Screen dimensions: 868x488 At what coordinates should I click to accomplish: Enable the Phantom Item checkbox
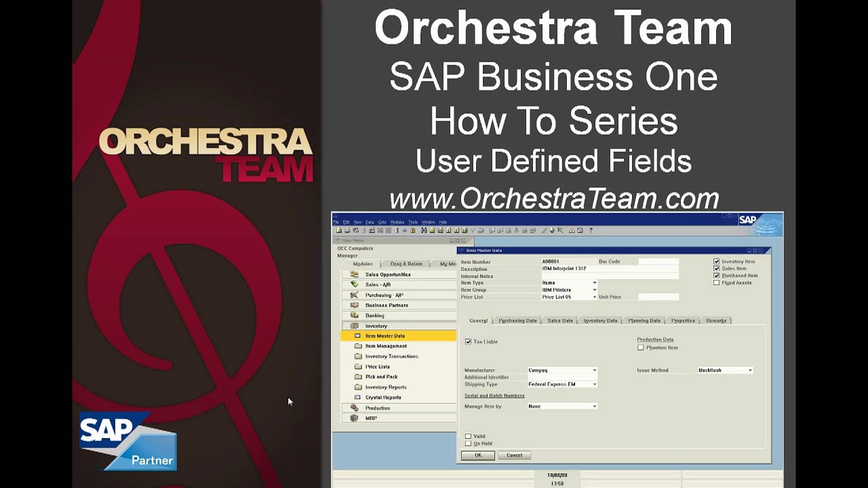641,348
